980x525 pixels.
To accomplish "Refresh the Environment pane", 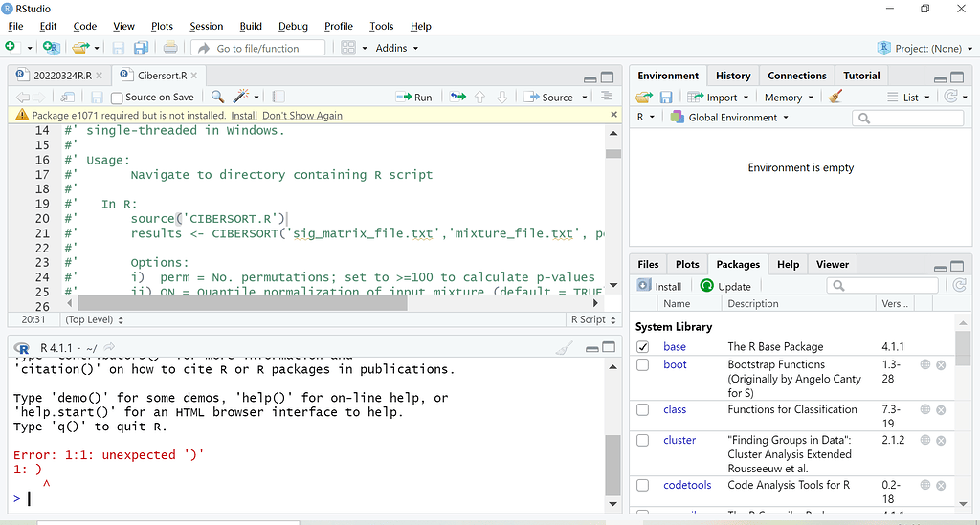I will (951, 97).
